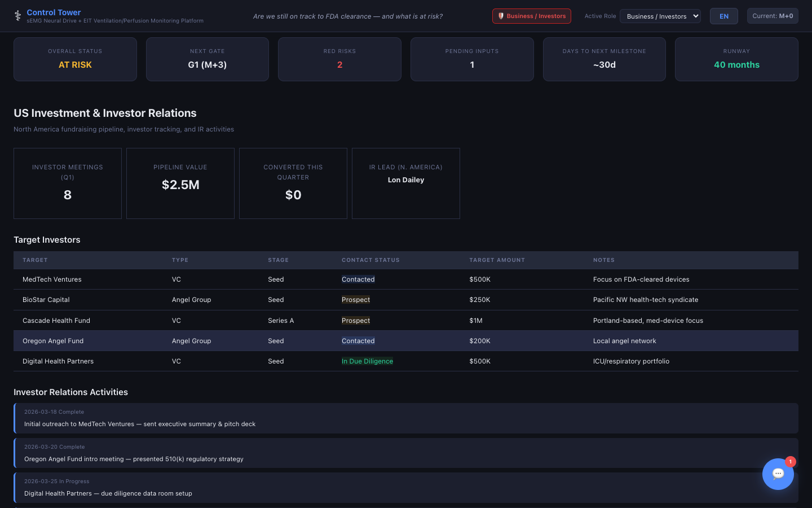Open the Active Role dropdown
The image size is (812, 508).
pos(660,16)
